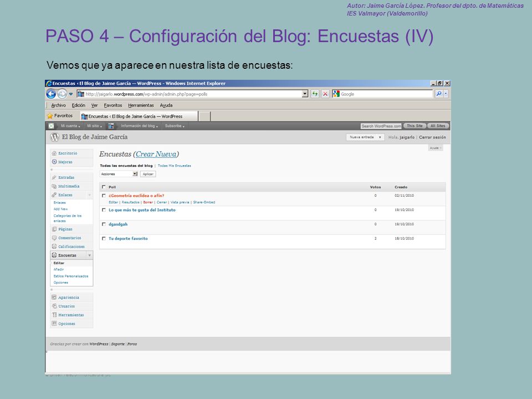Click the Mejoras icon in the sidebar
This screenshot has width=532, height=399.
coord(54,162)
